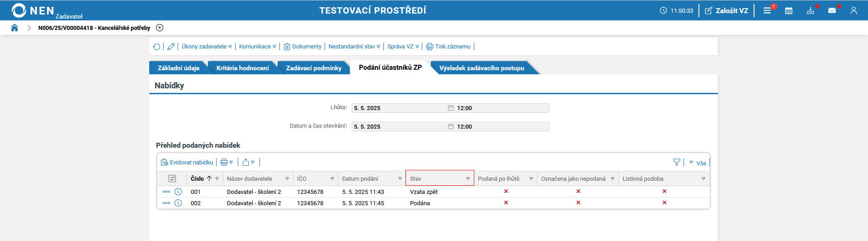
Task: Go to the home page icon
Action: [14, 28]
